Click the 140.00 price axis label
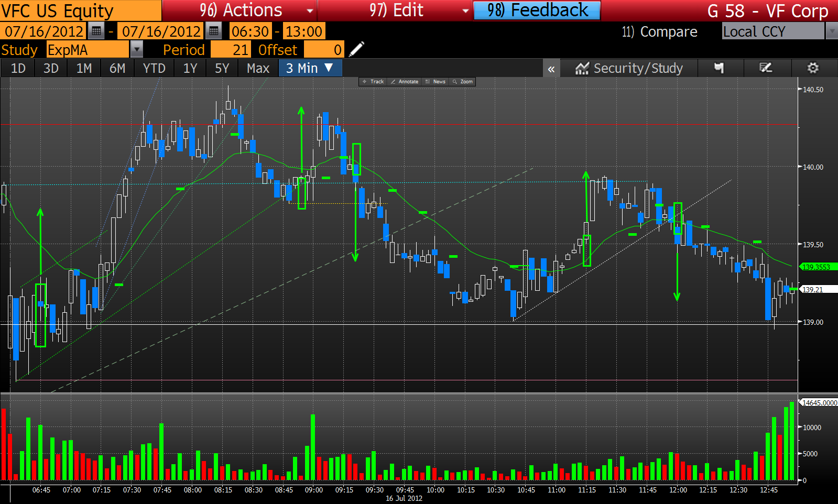Image resolution: width=838 pixels, height=504 pixels. [x=813, y=167]
